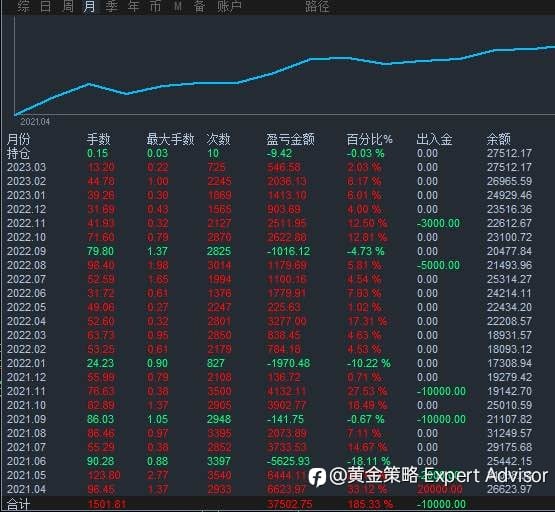555x512 pixels.
Task: Click the 手数 column header
Action: pos(98,139)
